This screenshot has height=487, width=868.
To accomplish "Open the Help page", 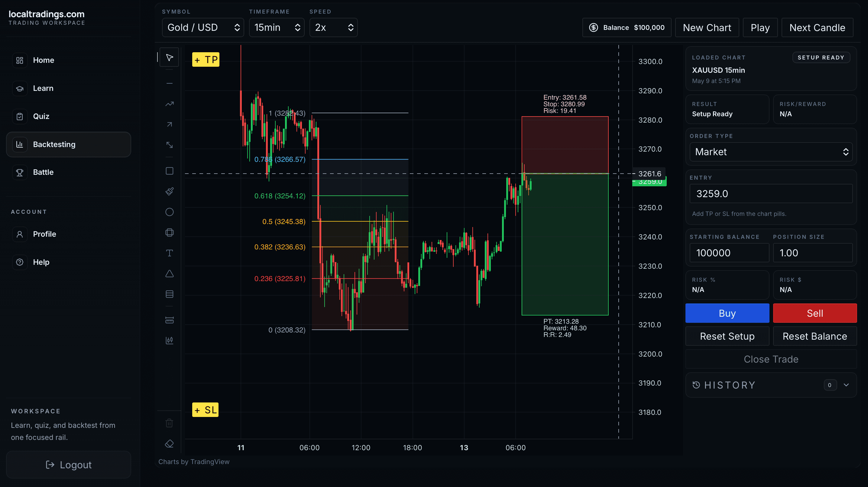I will tap(68, 262).
